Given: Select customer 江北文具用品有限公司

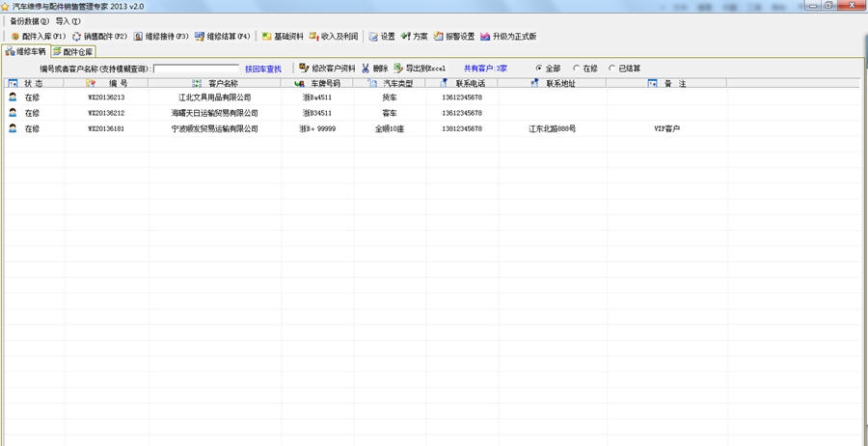Looking at the screenshot, I should (x=215, y=98).
